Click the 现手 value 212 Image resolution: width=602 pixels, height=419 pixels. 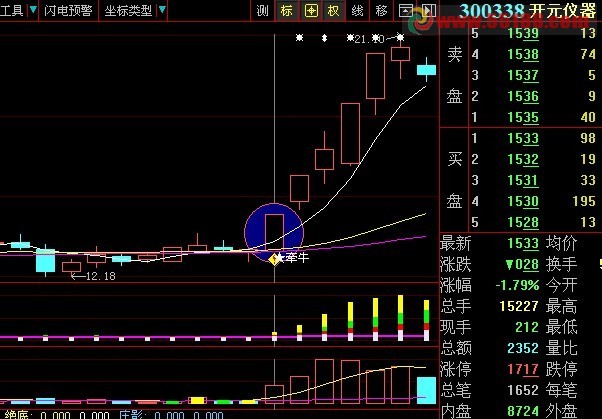click(527, 327)
